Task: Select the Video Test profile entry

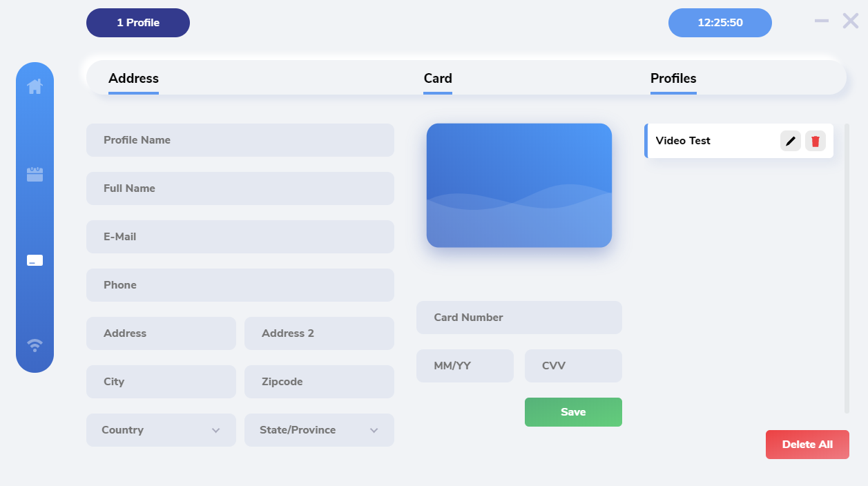Action: click(x=711, y=141)
